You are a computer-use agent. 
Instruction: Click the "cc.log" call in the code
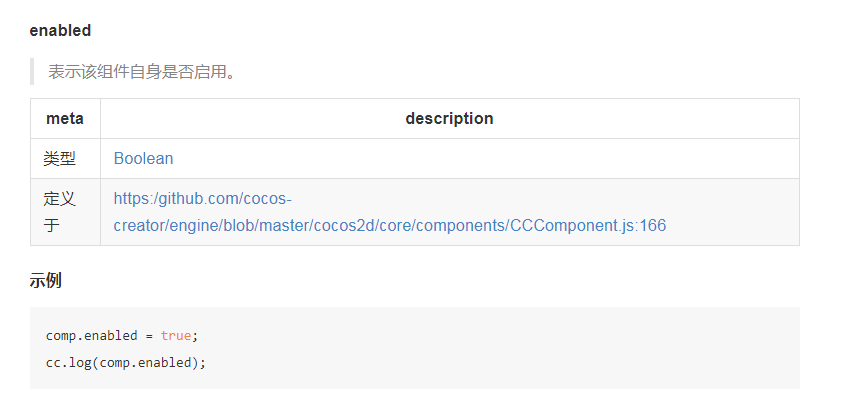(x=67, y=362)
